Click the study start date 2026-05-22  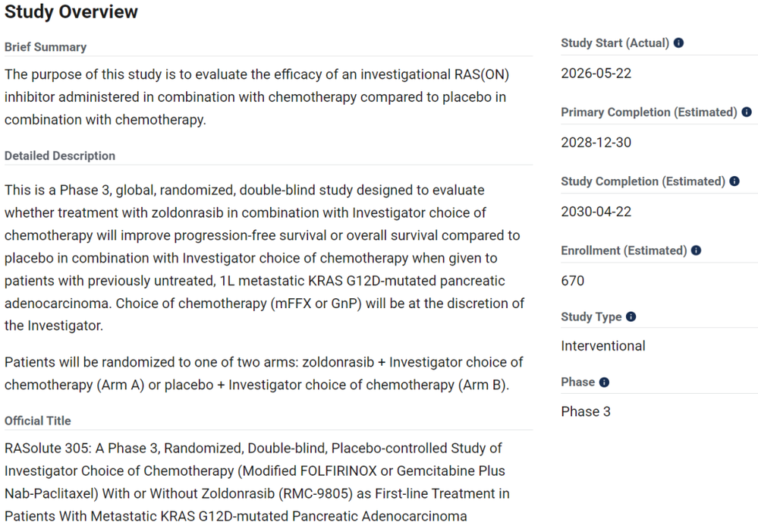[596, 74]
